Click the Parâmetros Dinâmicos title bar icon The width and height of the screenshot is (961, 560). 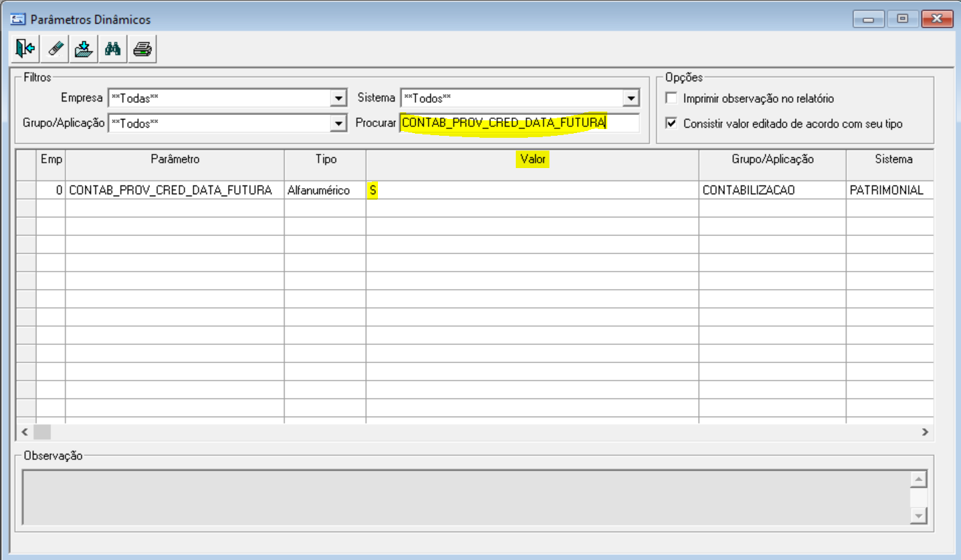18,19
